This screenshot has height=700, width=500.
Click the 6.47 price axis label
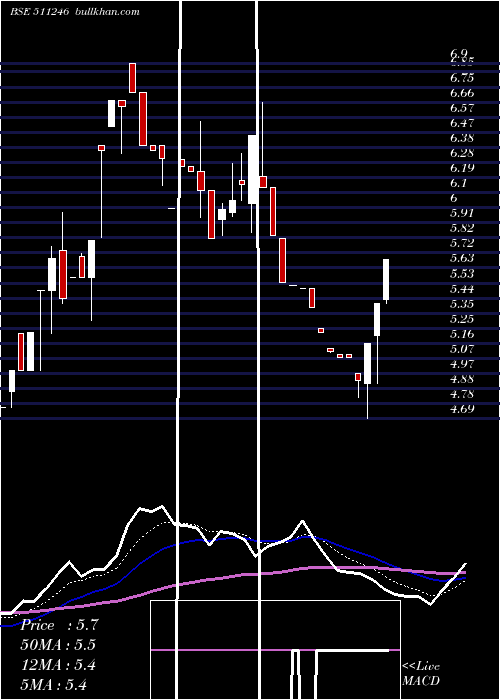462,123
